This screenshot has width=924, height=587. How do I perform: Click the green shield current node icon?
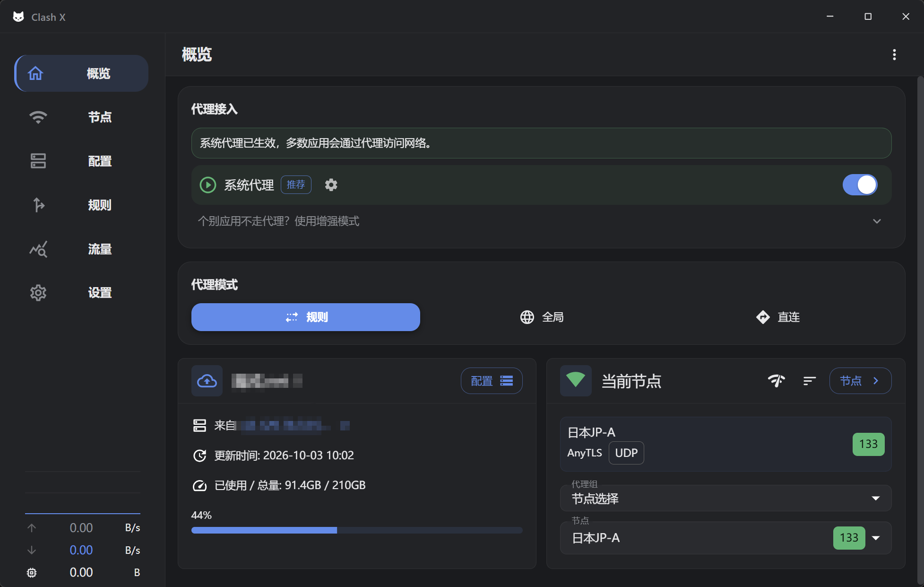[x=576, y=381]
